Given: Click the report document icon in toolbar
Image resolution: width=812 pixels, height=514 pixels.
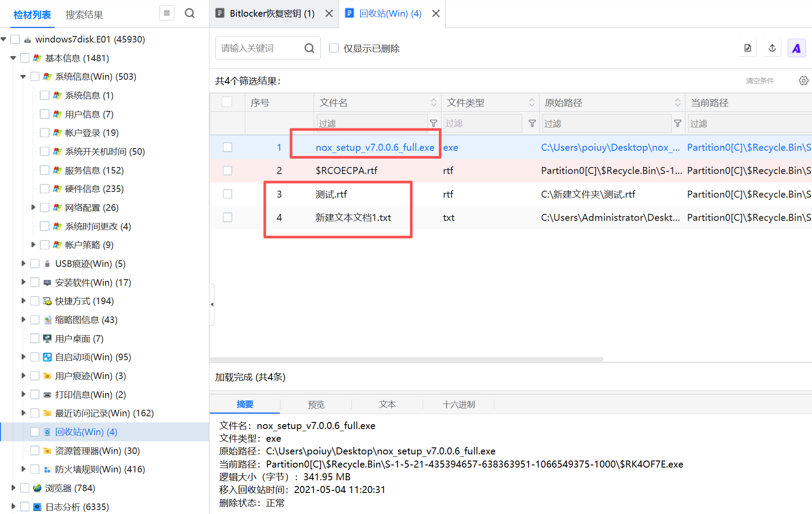Looking at the screenshot, I should [x=748, y=48].
